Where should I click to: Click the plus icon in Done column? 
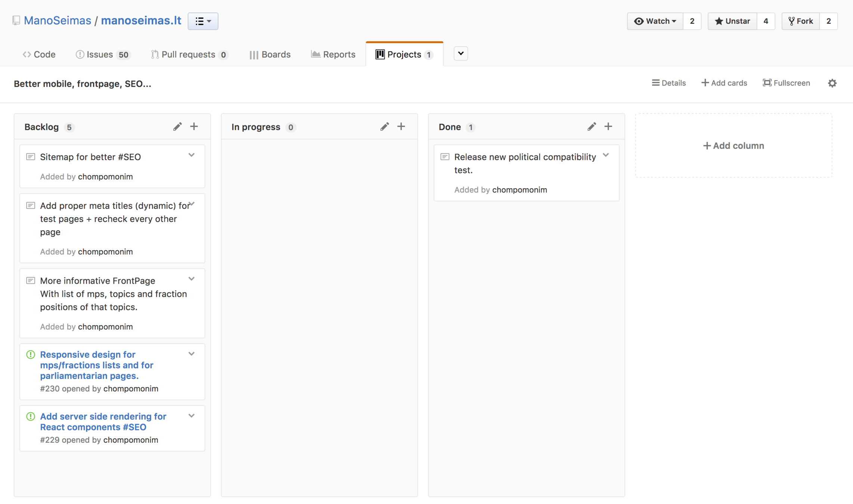pyautogui.click(x=608, y=127)
